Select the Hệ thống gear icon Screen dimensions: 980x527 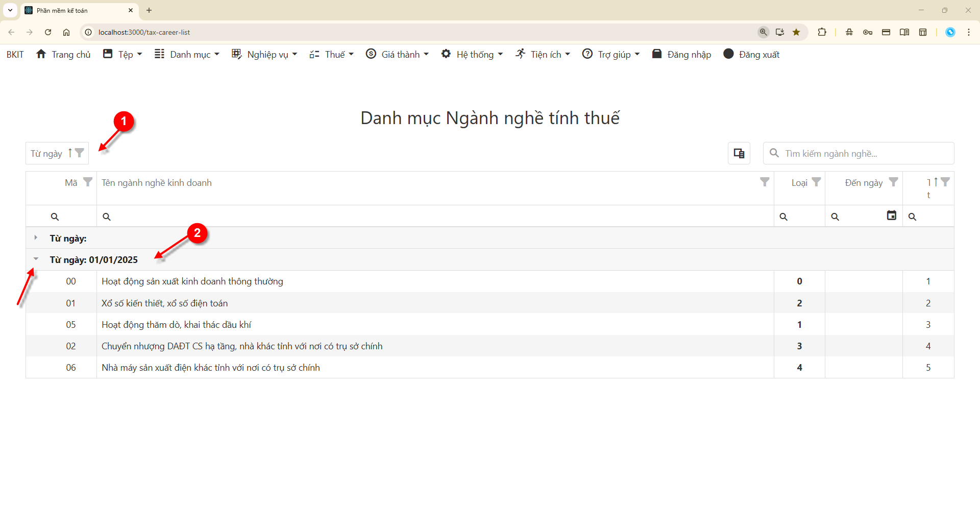pos(446,54)
